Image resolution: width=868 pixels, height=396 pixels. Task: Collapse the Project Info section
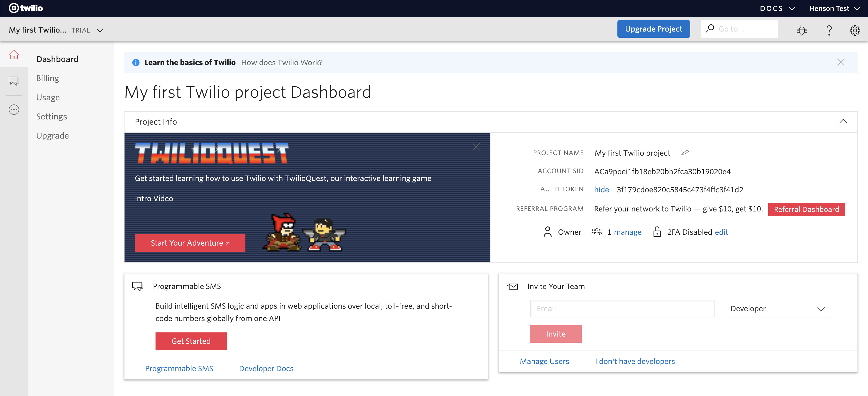[843, 122]
